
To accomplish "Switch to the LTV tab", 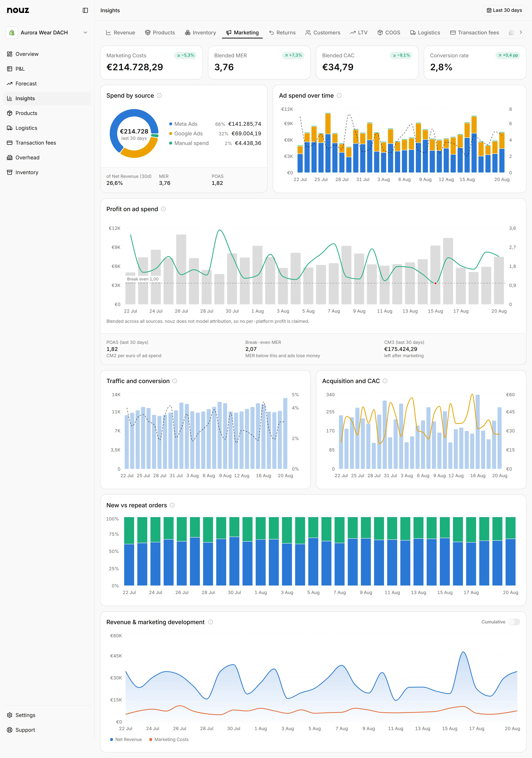I will (359, 33).
